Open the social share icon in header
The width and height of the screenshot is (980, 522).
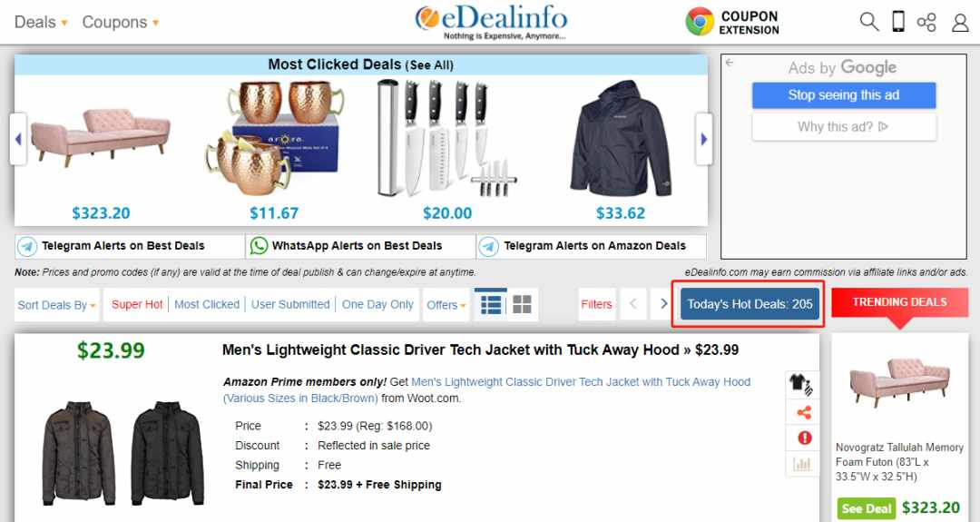pos(926,23)
